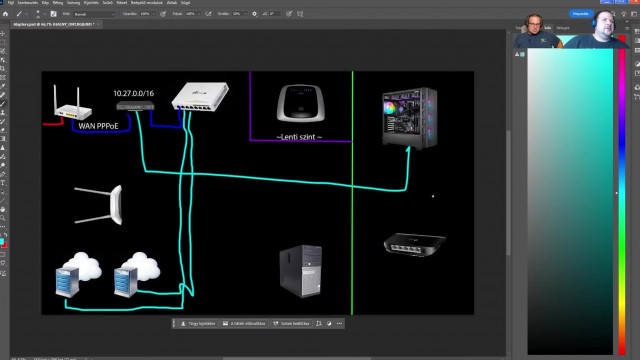Open the Smoothing slider dropdown arrow

tap(245, 14)
